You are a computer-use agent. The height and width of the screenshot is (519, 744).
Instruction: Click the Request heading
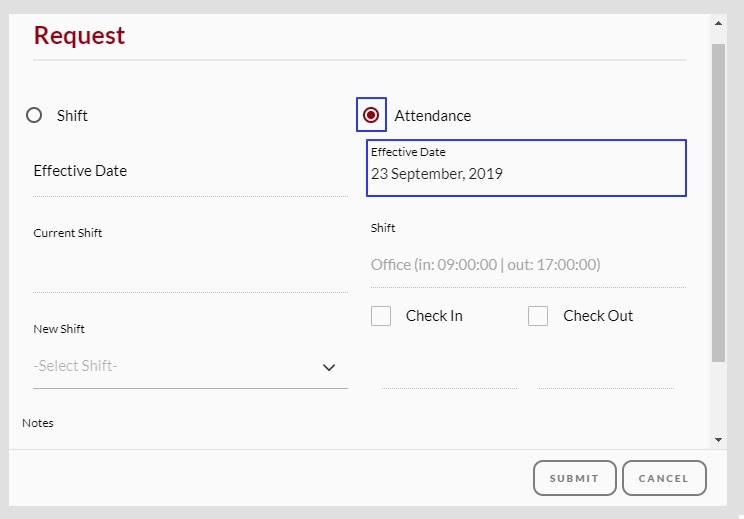80,36
